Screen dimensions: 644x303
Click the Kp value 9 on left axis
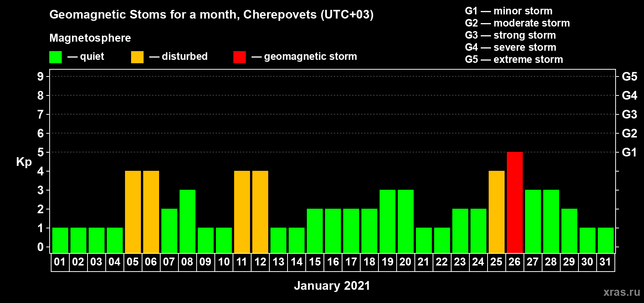pos(41,77)
